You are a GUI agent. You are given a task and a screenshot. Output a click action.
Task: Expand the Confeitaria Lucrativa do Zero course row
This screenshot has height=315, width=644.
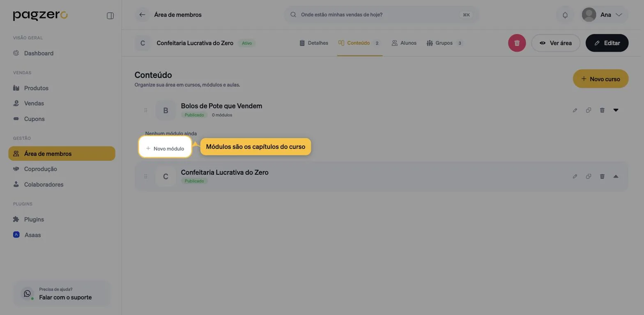(616, 176)
